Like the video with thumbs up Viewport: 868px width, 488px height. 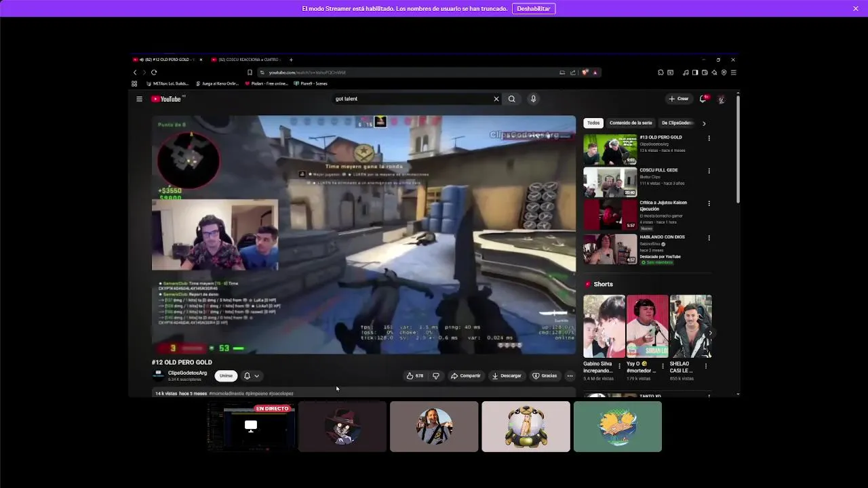[415, 375]
